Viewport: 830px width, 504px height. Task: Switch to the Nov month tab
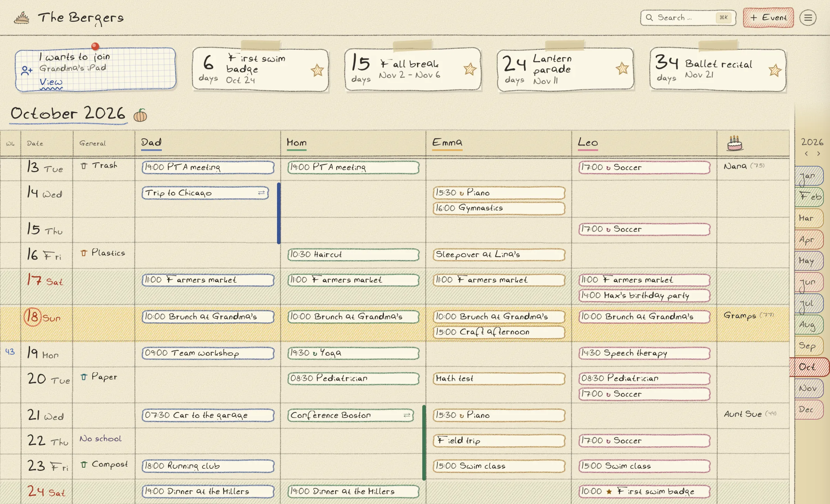[809, 389]
